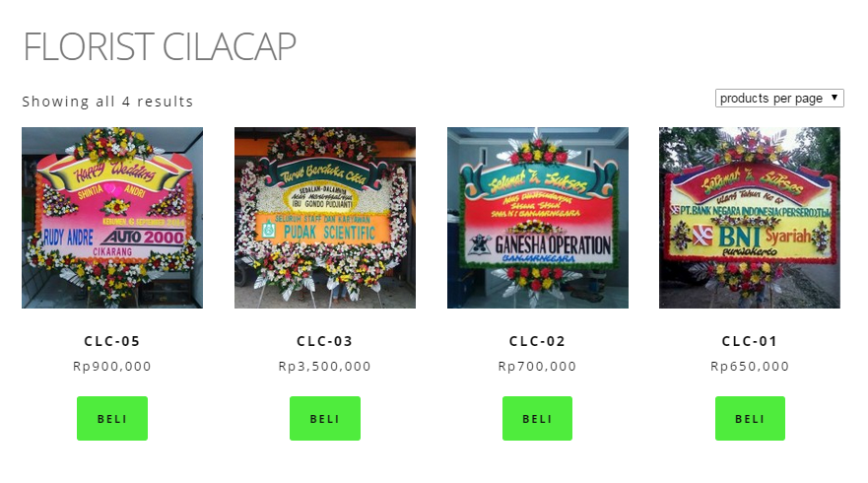Open the CLC-03 Pudak Scientific flower board image

[x=325, y=218]
